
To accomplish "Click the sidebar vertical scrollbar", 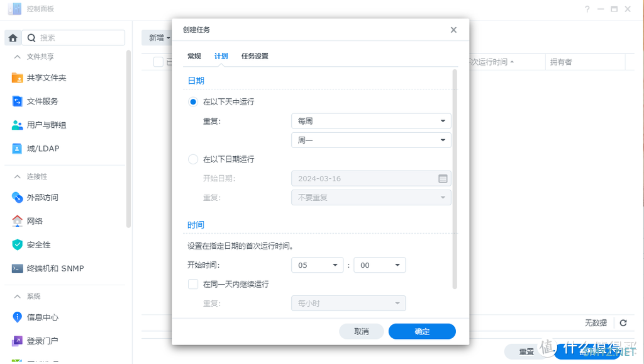I will 128,139.
